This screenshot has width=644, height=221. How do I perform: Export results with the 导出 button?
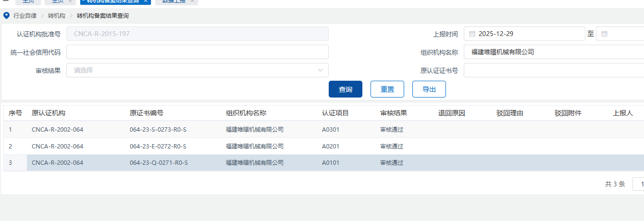(429, 89)
